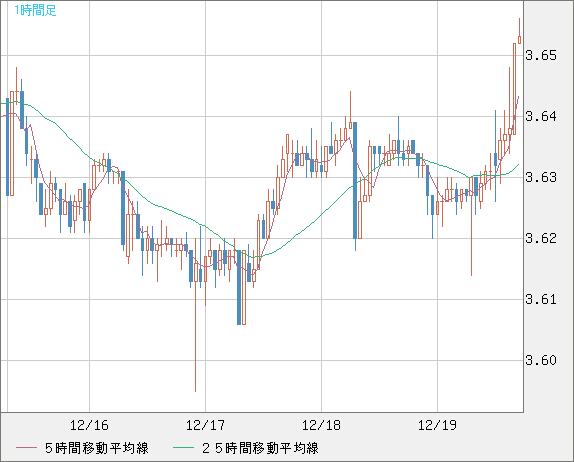This screenshot has width=574, height=462.
Task: Click the purple legend line swatch
Action: click(x=26, y=448)
